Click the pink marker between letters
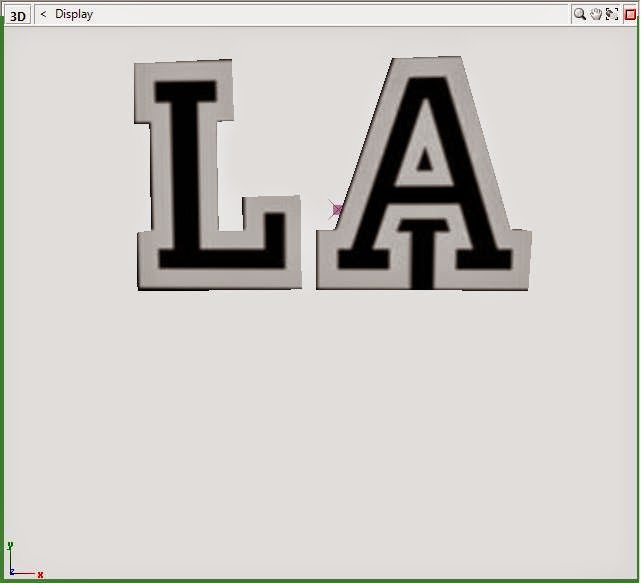Image resolution: width=641 pixels, height=583 pixels. coord(336,209)
